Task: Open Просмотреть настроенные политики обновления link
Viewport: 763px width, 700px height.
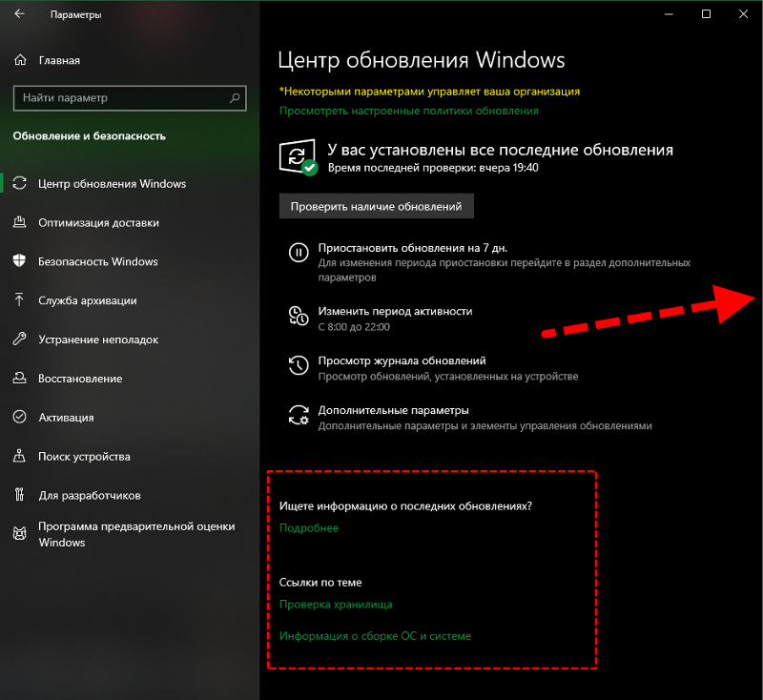Action: point(409,111)
